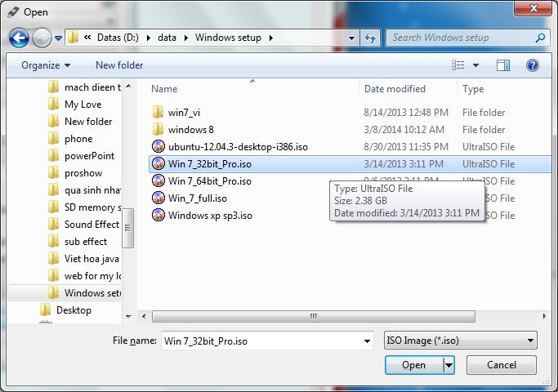Open the ISO Image file type dropdown

(460, 341)
